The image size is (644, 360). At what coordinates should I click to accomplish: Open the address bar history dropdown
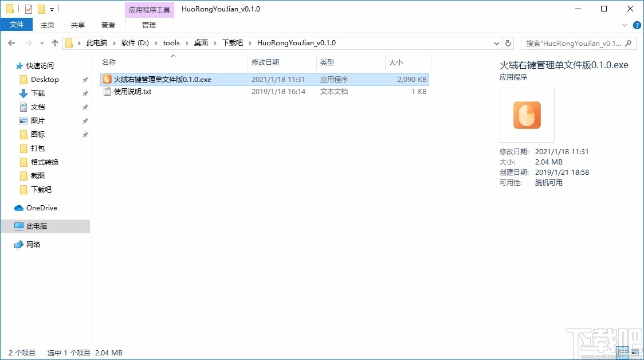coord(496,42)
